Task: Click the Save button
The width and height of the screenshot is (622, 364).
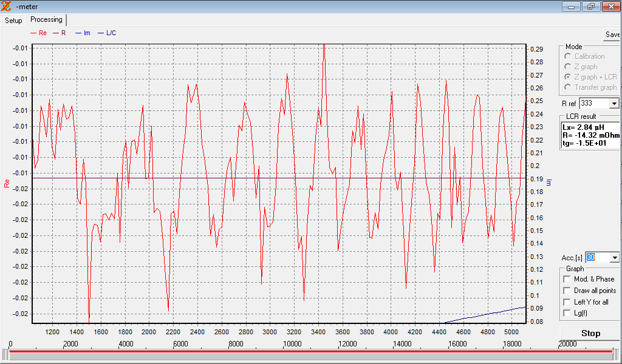Action: [x=612, y=35]
